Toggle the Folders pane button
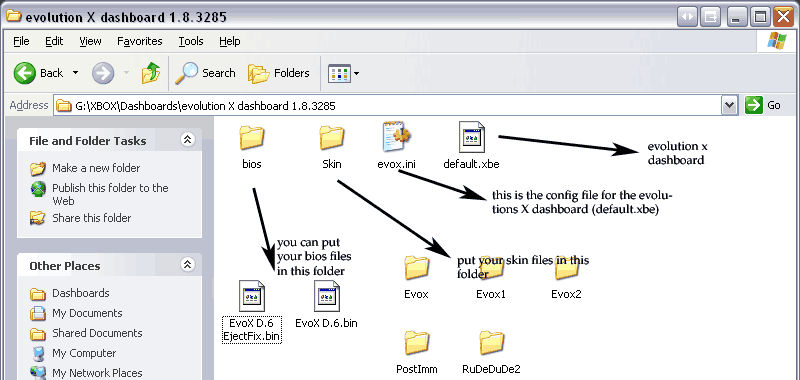 point(279,73)
